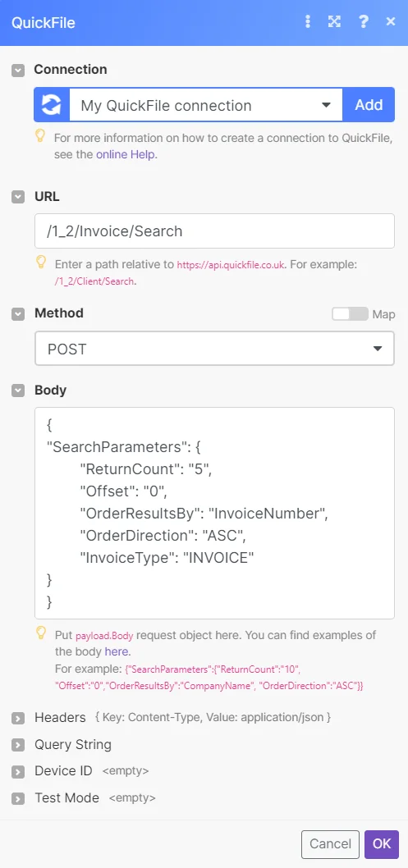Close the QuickFile dialog with X
408x868 pixels.
pyautogui.click(x=391, y=22)
